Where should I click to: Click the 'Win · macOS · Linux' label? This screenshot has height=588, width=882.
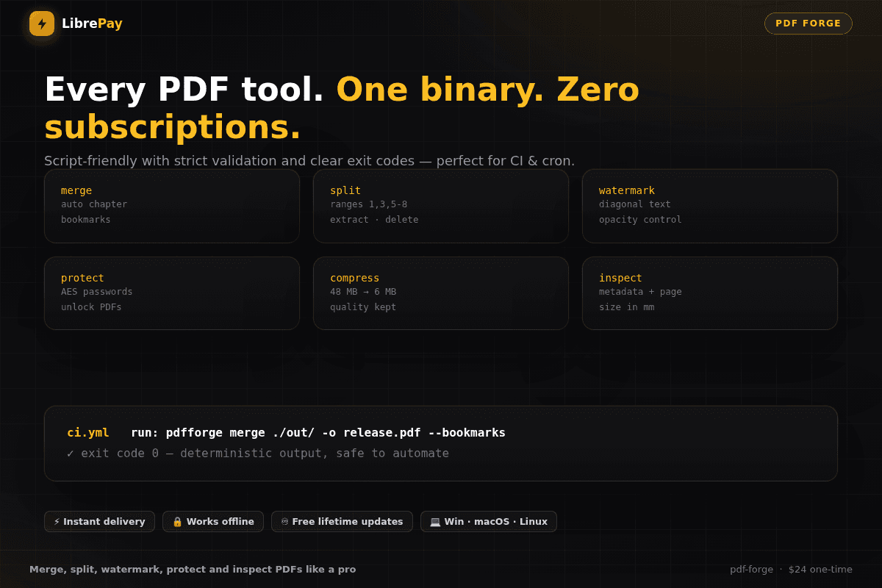click(x=496, y=522)
